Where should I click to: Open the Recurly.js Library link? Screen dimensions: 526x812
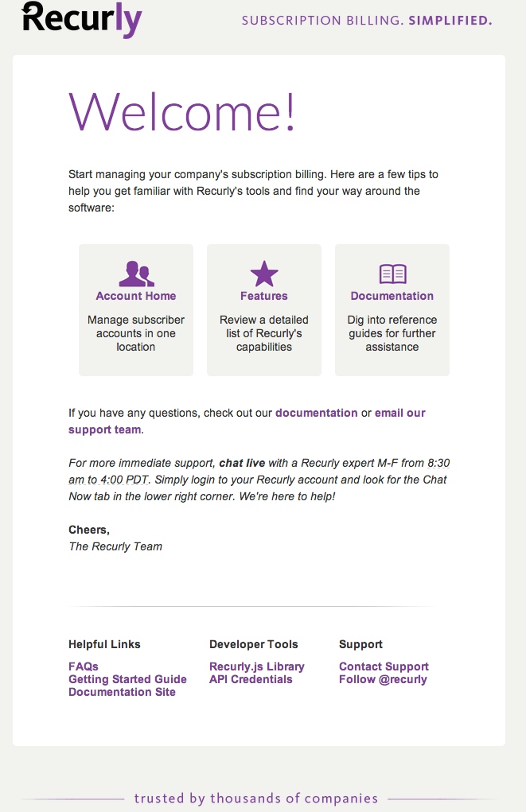point(256,666)
